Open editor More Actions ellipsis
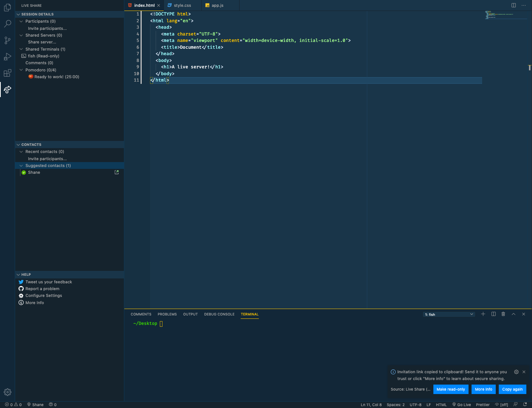The width and height of the screenshot is (532, 408). (524, 5)
